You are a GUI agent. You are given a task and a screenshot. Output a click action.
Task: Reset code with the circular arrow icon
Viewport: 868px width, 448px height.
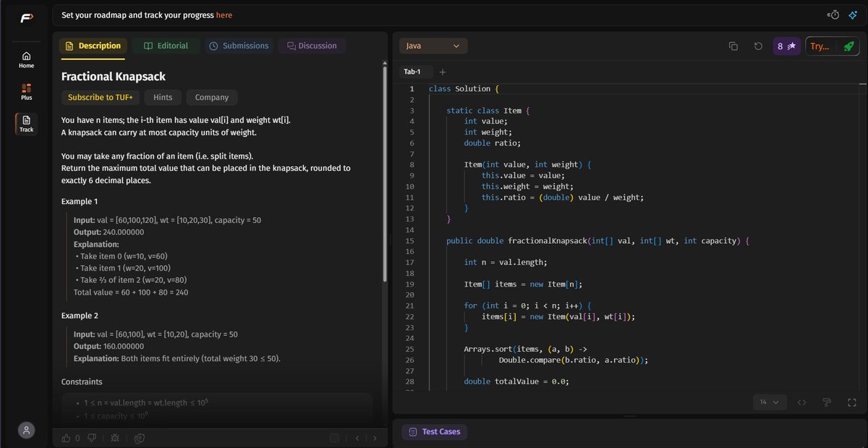click(758, 46)
